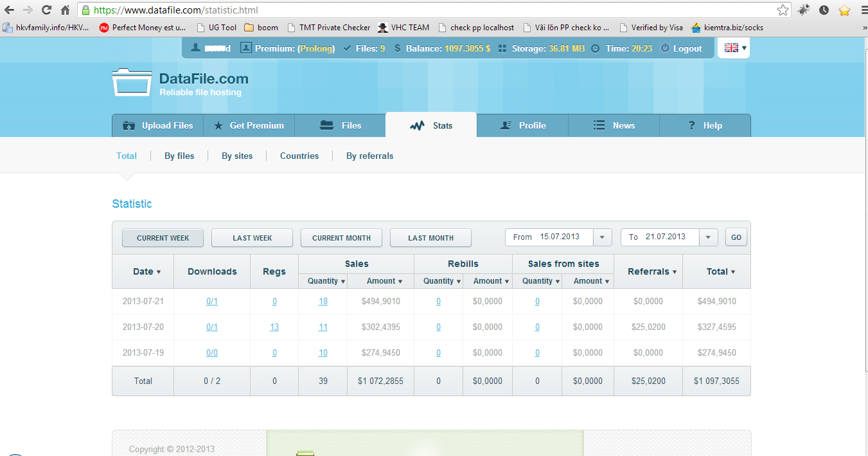The height and width of the screenshot is (456, 868).
Task: Sort by Referrals column header
Action: [652, 271]
